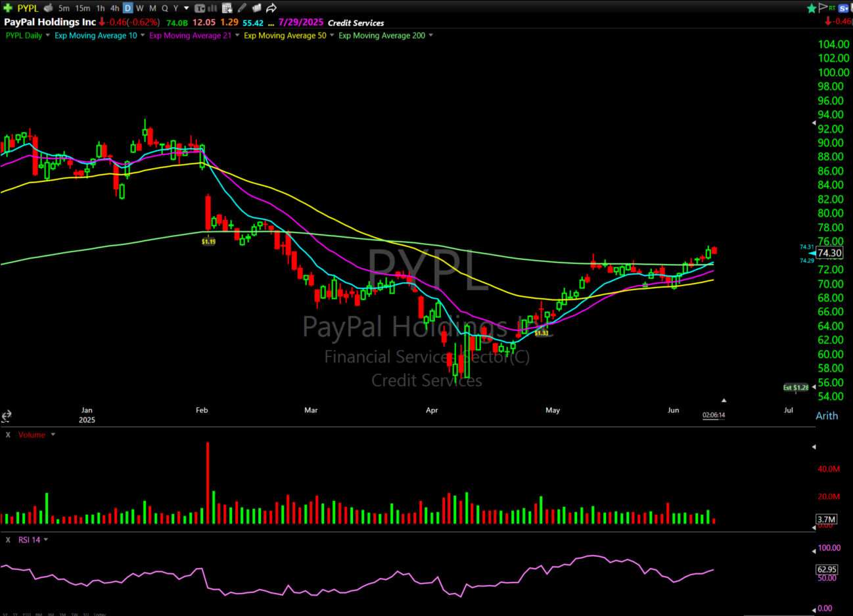This screenshot has height=616, width=853.
Task: Click the three-dot more data button
Action: pyautogui.click(x=271, y=23)
